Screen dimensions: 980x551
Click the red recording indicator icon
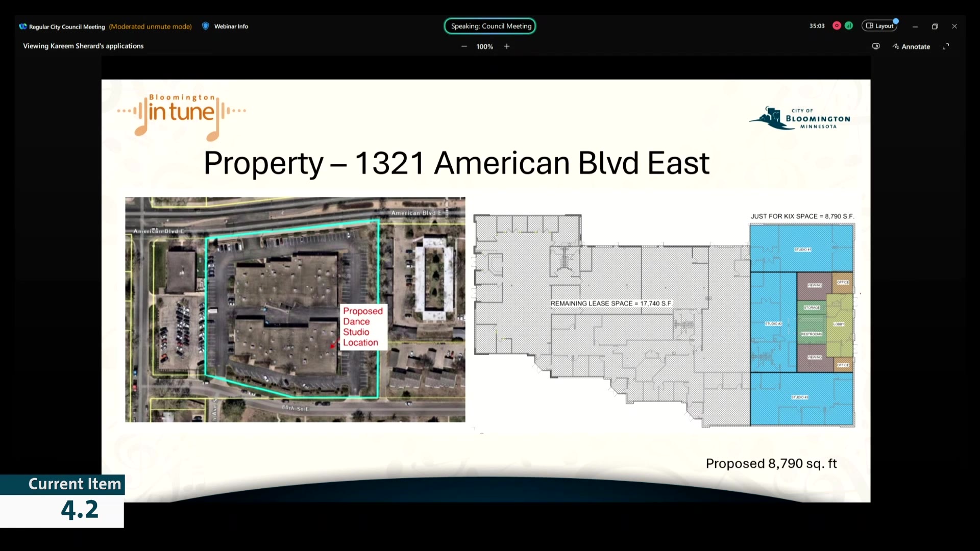pyautogui.click(x=837, y=26)
